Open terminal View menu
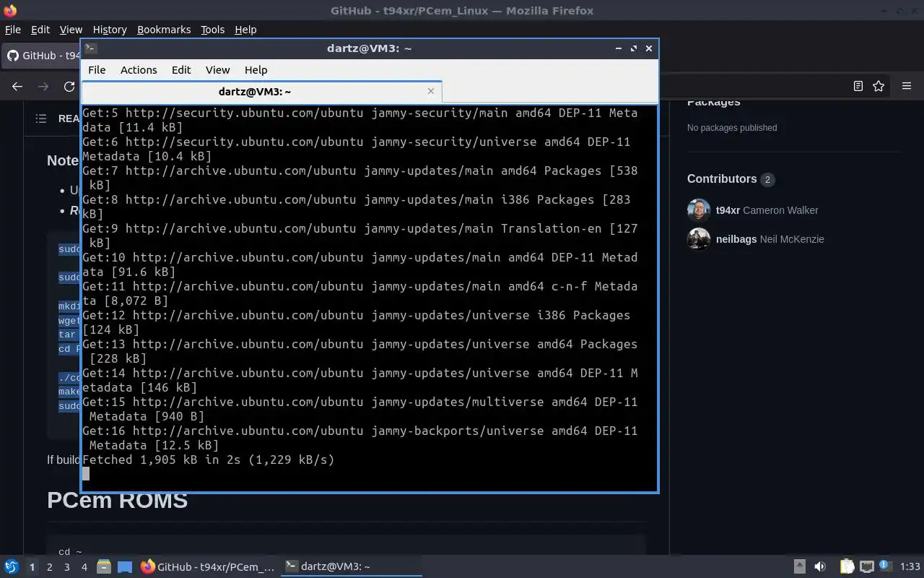924x578 pixels. click(x=217, y=70)
